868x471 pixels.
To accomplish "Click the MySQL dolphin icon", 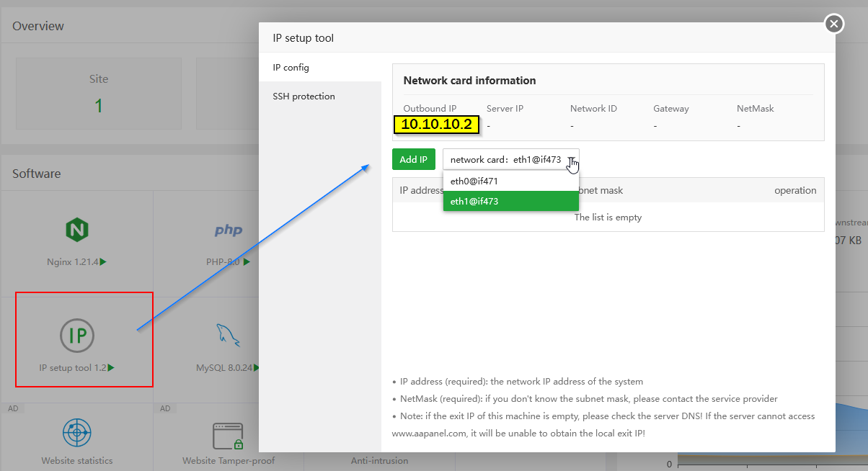I will point(229,335).
